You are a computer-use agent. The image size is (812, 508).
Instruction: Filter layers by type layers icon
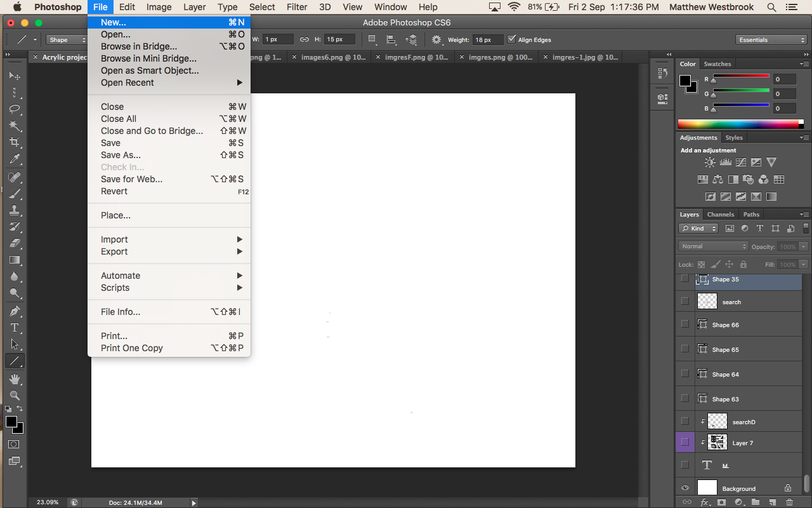tap(760, 229)
